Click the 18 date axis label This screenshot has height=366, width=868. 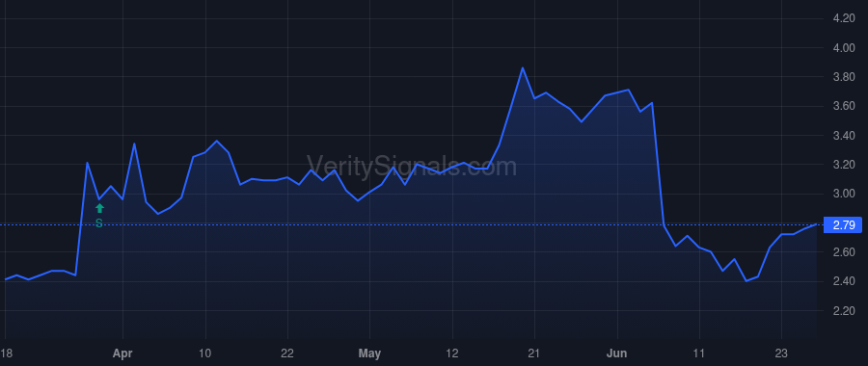[x=6, y=353]
